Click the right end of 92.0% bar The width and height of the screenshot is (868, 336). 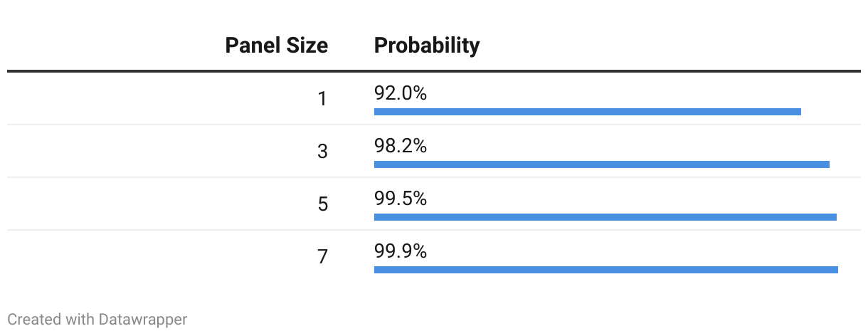point(799,112)
